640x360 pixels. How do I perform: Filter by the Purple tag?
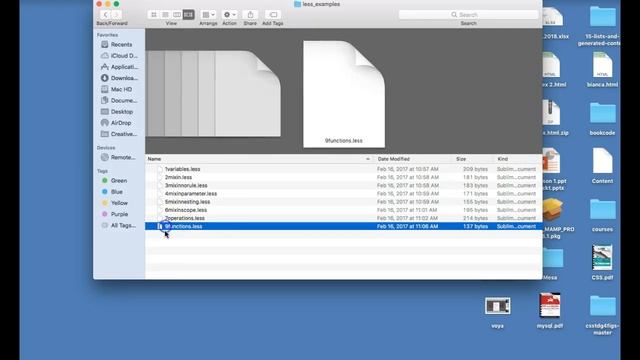115,214
